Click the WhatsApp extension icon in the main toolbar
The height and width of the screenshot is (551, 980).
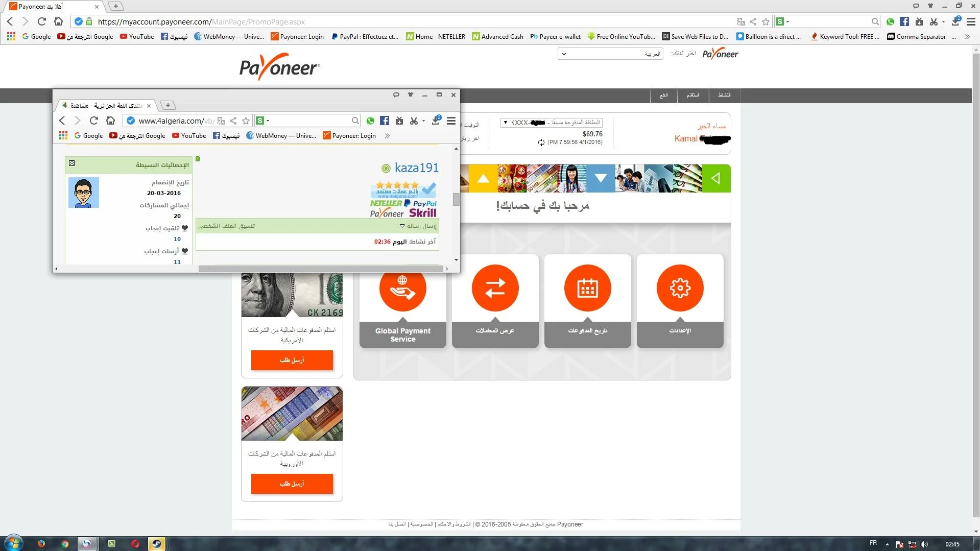coord(890,21)
